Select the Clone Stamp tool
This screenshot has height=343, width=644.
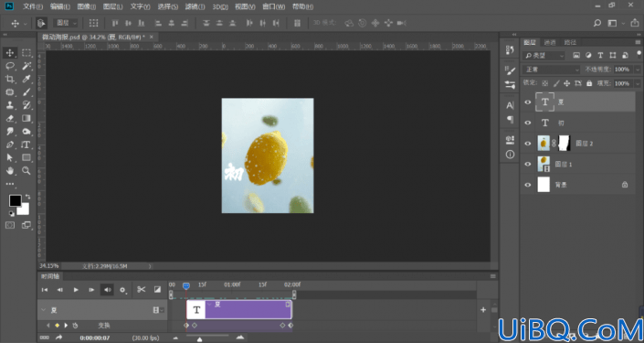coord(10,105)
